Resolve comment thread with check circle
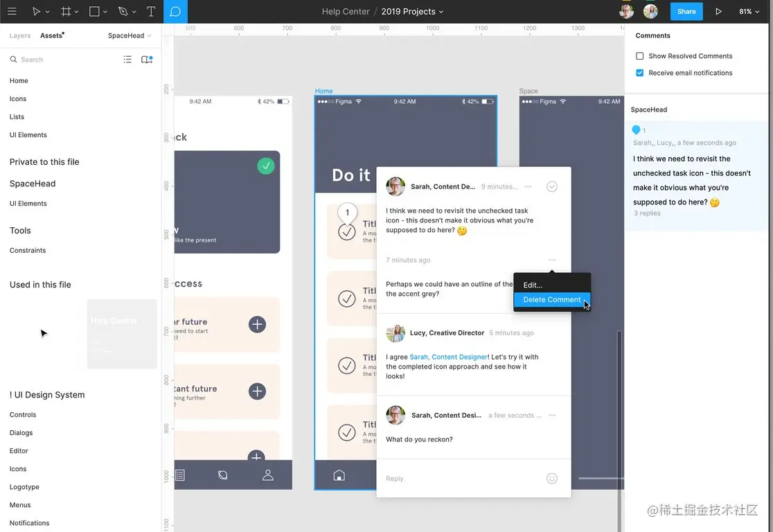 coord(551,186)
